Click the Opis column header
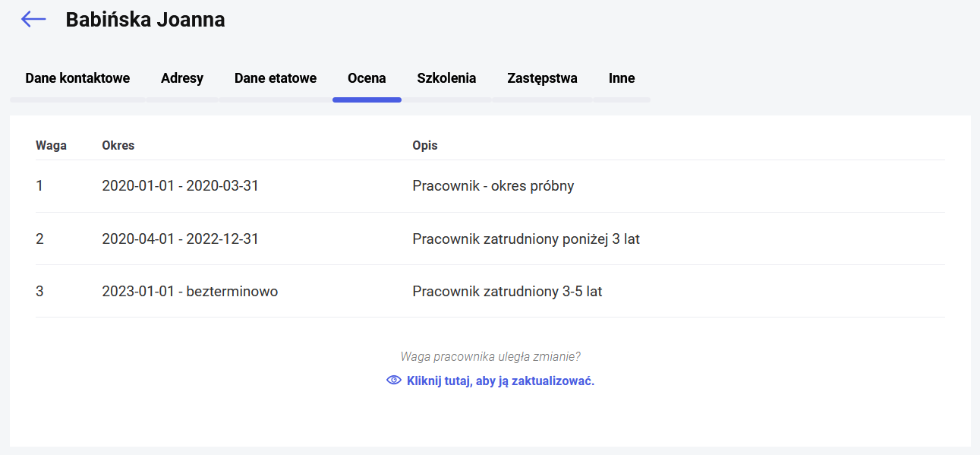 click(425, 145)
